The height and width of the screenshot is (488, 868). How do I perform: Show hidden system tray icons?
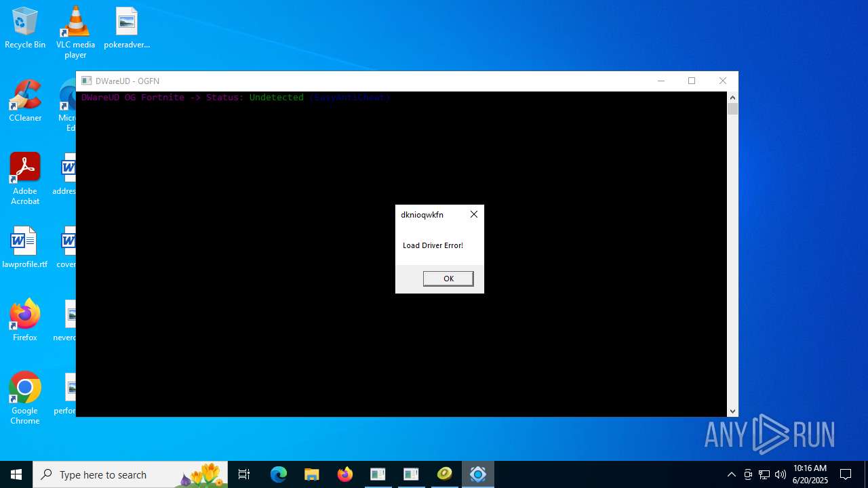(x=731, y=474)
